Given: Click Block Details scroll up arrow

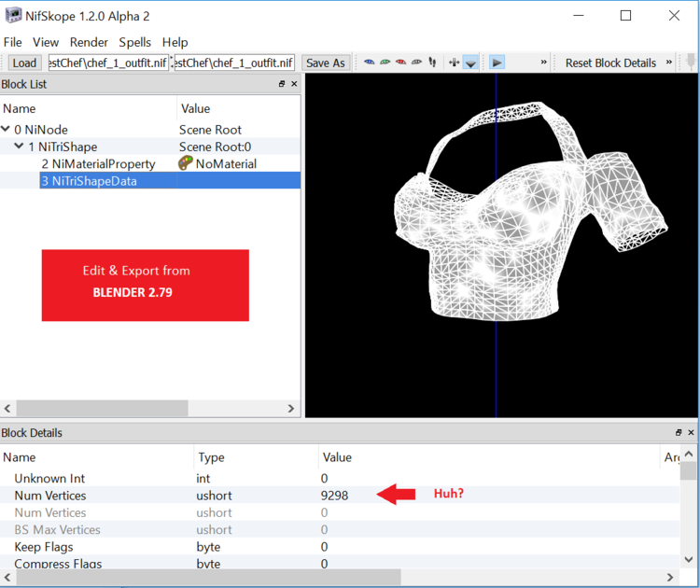Looking at the screenshot, I should point(689,454).
